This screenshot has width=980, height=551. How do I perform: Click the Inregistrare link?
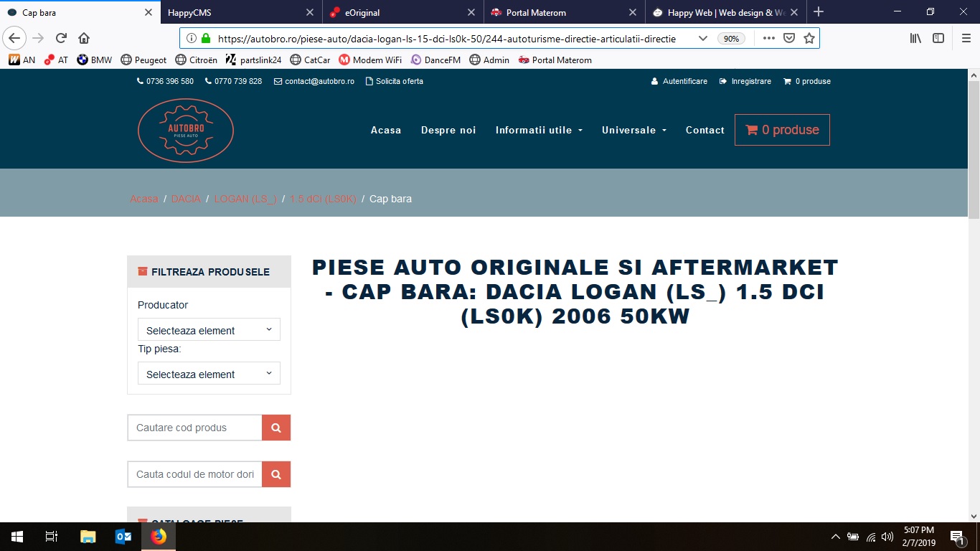pos(745,81)
